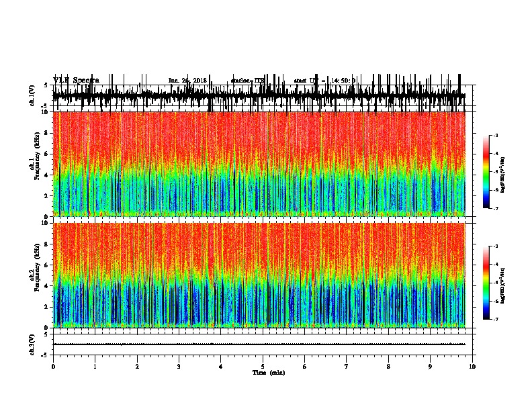Image resolution: width=532 pixels, height=411 pixels.
Task: Select the ch.2 color bar log(PSD) label
Action: [x=503, y=285]
